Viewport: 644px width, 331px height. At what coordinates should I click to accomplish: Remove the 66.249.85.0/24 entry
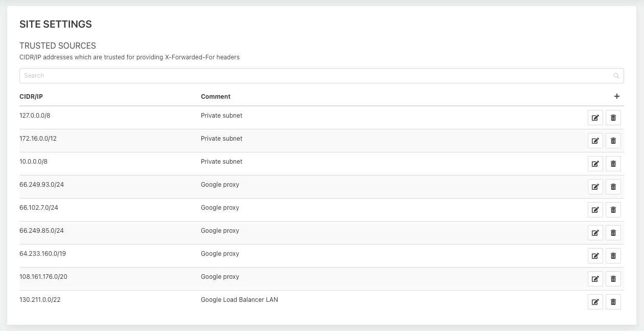pos(613,233)
